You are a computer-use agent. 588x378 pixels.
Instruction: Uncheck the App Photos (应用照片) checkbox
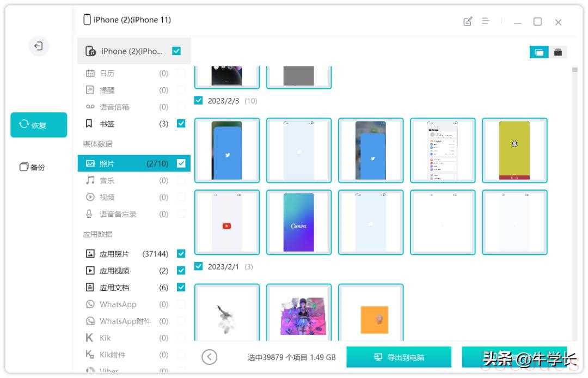point(181,254)
